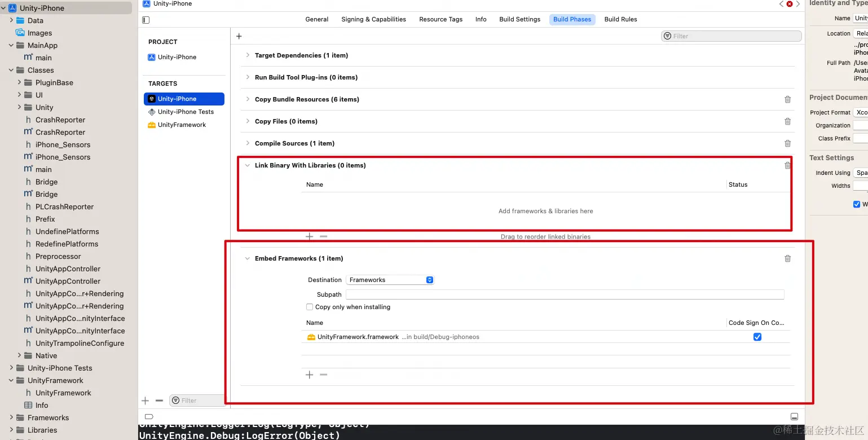Viewport: 868px width, 440px height.
Task: Expand the Native group
Action: tap(19, 355)
